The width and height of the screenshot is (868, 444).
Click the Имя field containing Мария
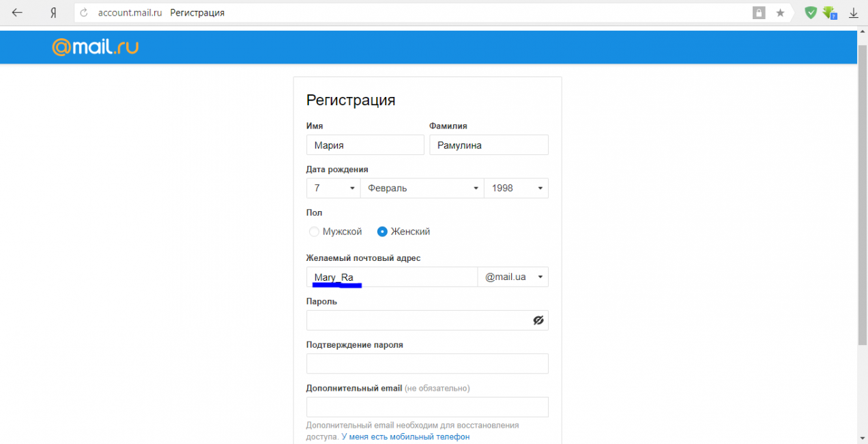pyautogui.click(x=365, y=145)
